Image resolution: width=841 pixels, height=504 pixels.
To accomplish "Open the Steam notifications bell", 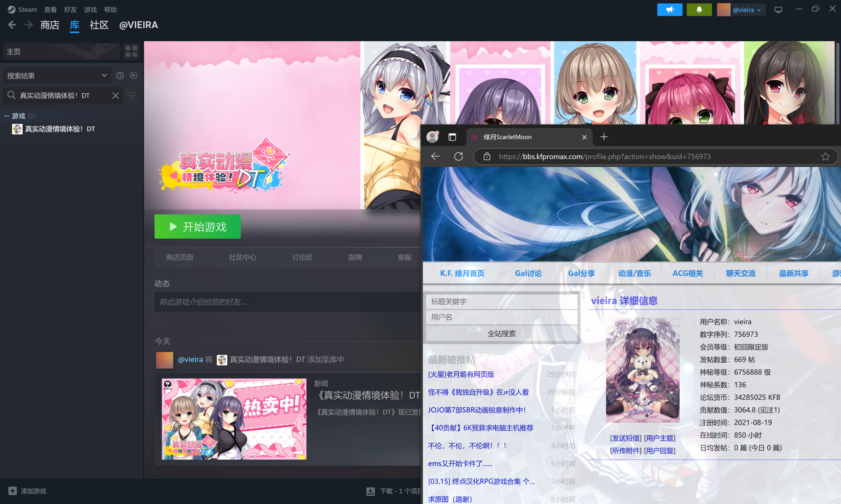I will (x=699, y=10).
